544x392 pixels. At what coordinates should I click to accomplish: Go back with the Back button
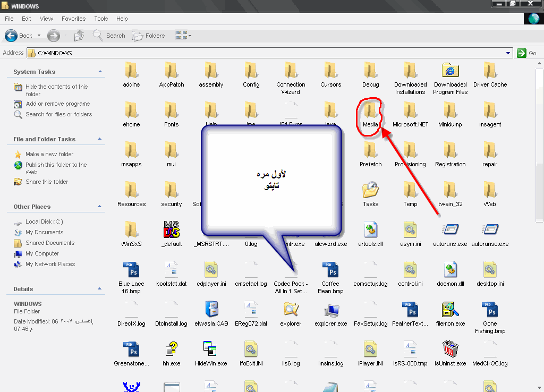(19, 36)
